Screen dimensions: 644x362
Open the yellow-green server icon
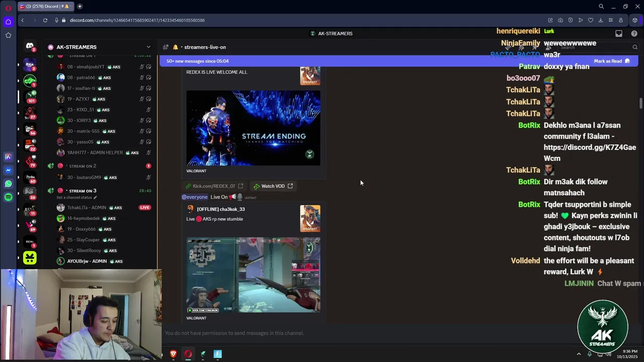pos(30,258)
